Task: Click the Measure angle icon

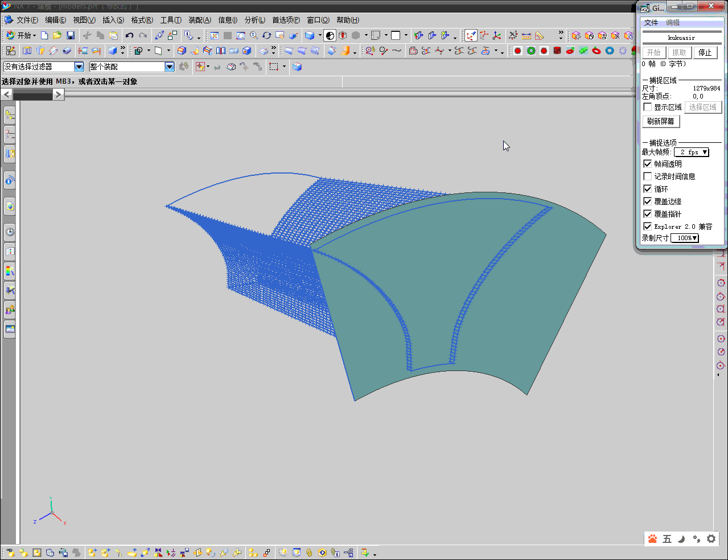Action: click(x=540, y=35)
